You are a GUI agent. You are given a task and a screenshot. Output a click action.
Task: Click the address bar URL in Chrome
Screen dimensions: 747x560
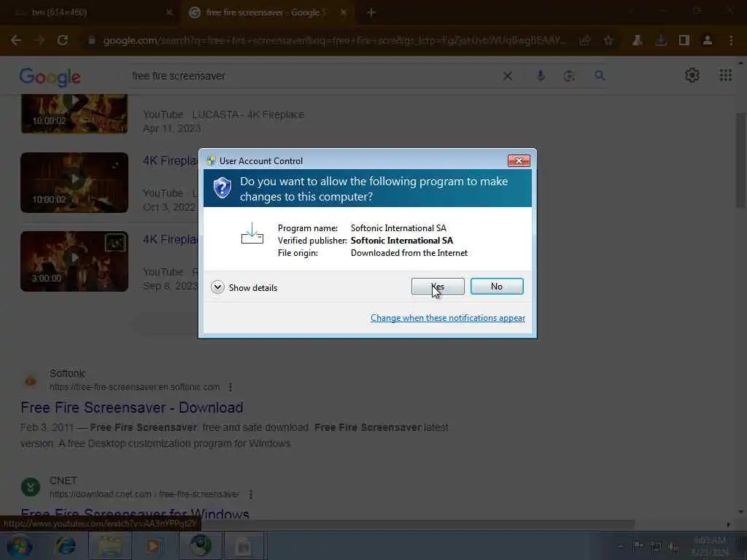[333, 41]
